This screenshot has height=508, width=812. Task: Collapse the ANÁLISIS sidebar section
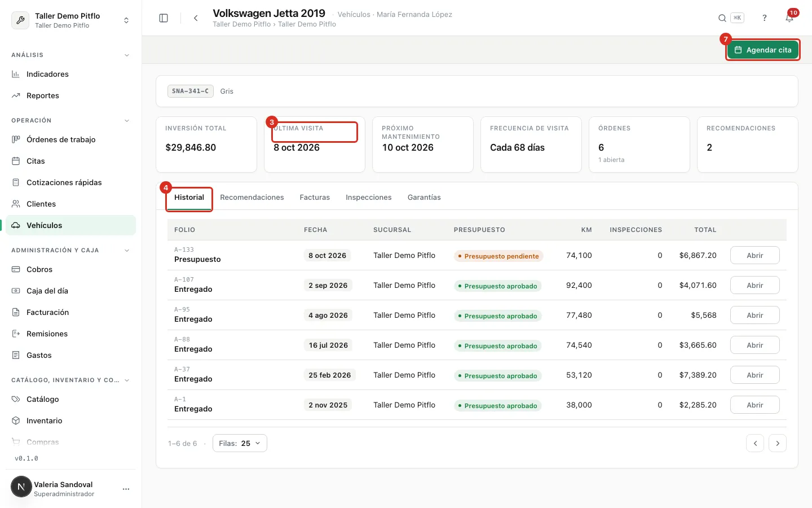click(x=127, y=55)
